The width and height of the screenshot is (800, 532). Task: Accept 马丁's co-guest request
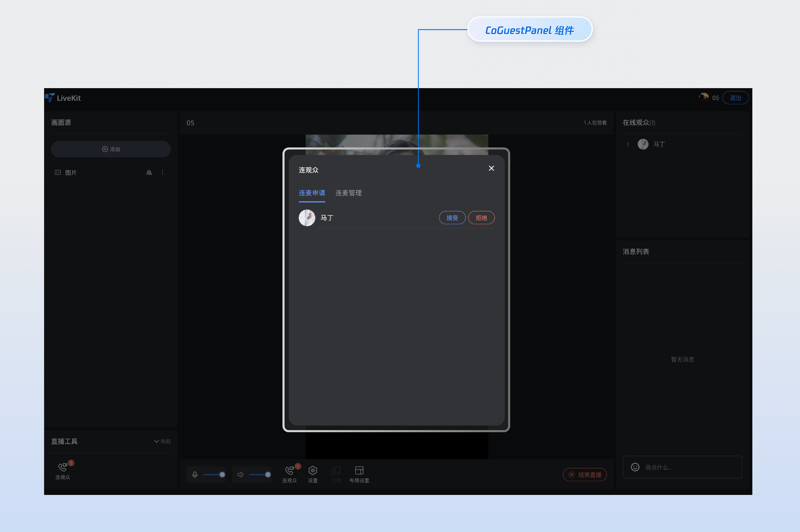point(452,218)
